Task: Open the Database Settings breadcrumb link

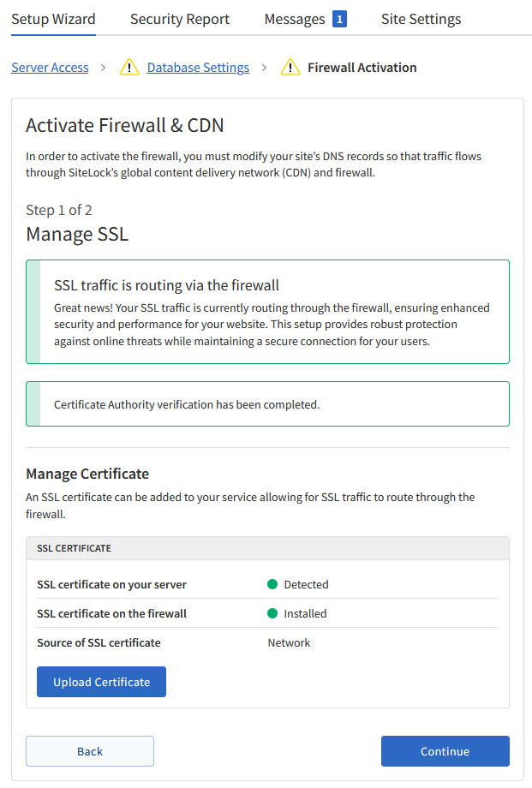Action: (198, 68)
